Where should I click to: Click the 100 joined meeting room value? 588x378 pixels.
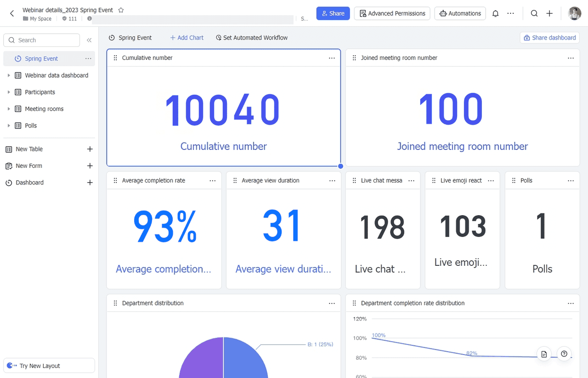(451, 109)
